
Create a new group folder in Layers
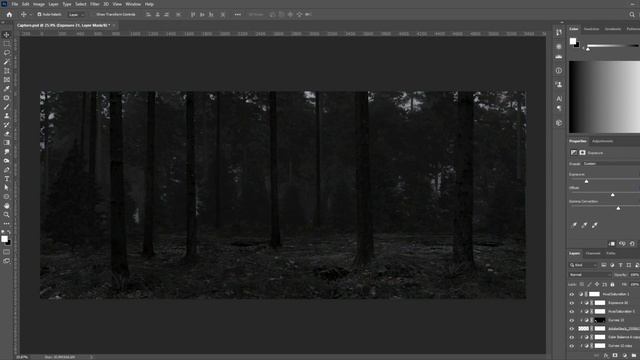coord(634,356)
